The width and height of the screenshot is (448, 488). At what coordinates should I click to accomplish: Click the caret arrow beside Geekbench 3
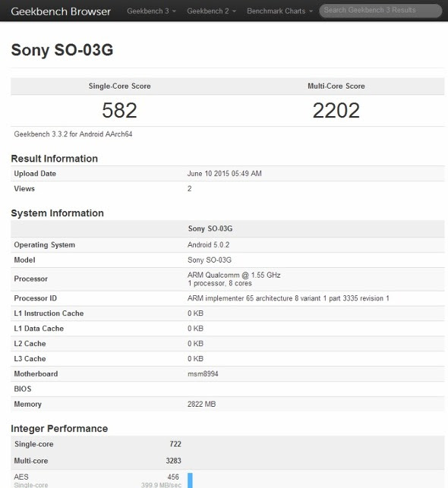tap(174, 11)
